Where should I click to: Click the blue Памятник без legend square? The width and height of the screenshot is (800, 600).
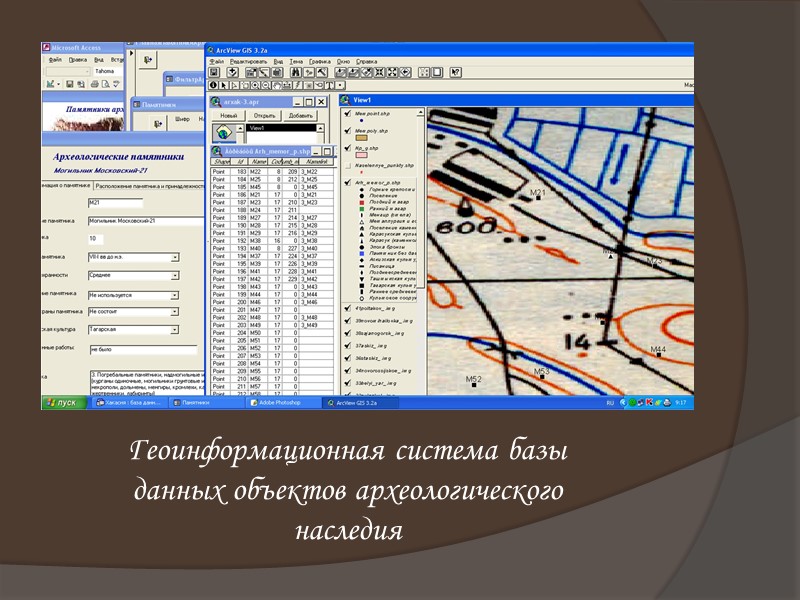tap(362, 253)
